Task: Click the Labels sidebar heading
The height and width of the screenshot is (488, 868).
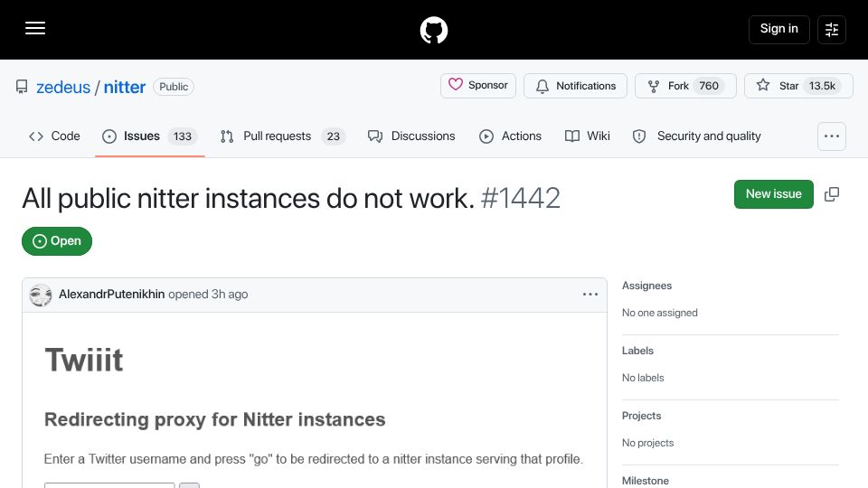Action: [x=637, y=351]
